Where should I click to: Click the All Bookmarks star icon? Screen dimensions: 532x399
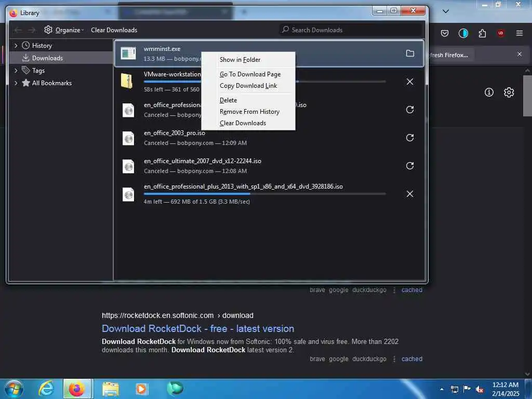point(26,83)
